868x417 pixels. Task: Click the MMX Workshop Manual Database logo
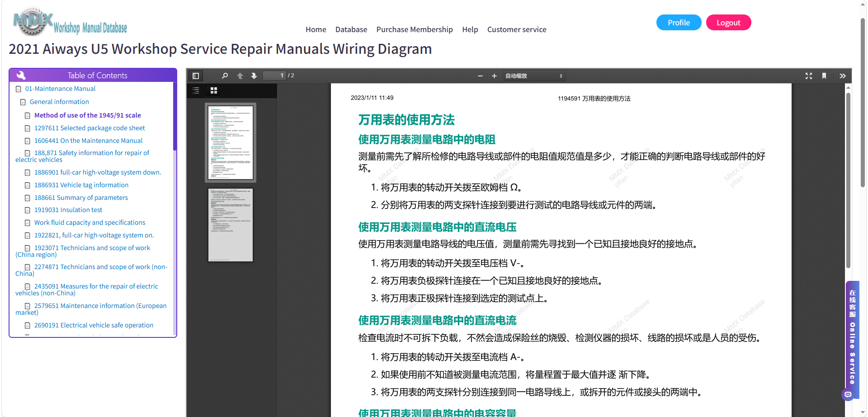pos(71,21)
